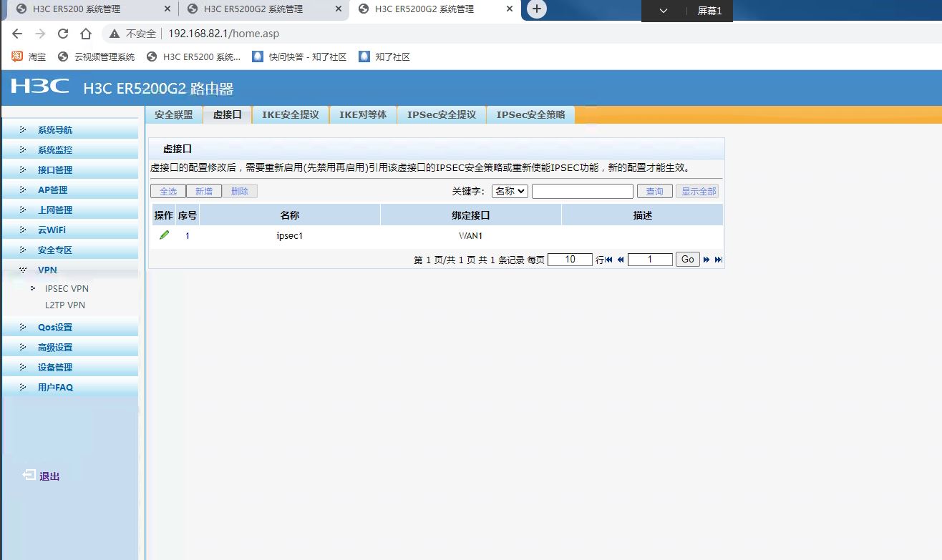Click the 退出 logout link
942x560 pixels.
(49, 476)
